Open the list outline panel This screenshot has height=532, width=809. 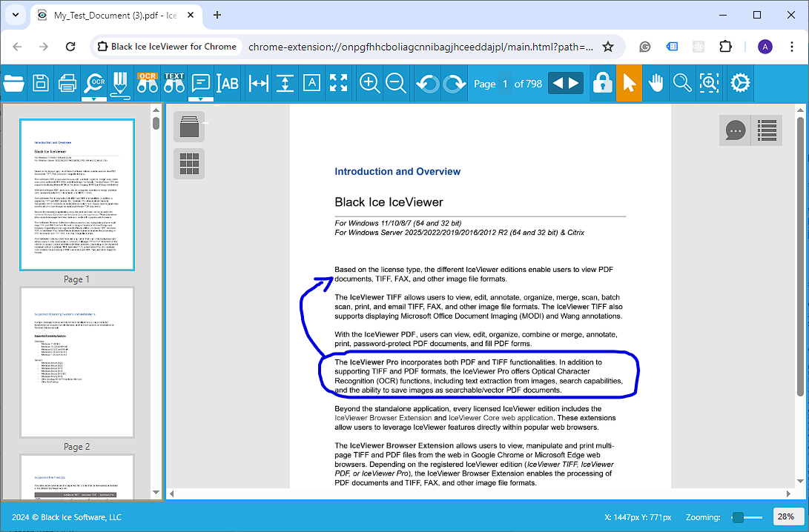tap(767, 130)
